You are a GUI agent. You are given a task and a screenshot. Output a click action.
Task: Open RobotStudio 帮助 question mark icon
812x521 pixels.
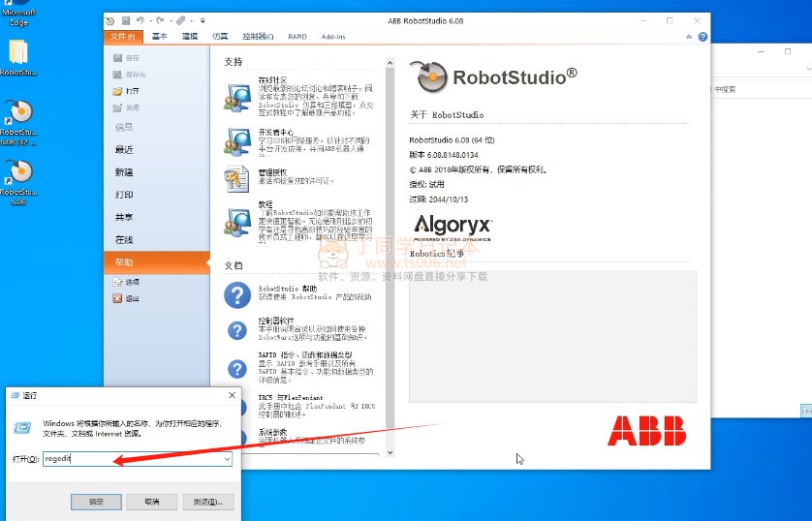coord(236,294)
